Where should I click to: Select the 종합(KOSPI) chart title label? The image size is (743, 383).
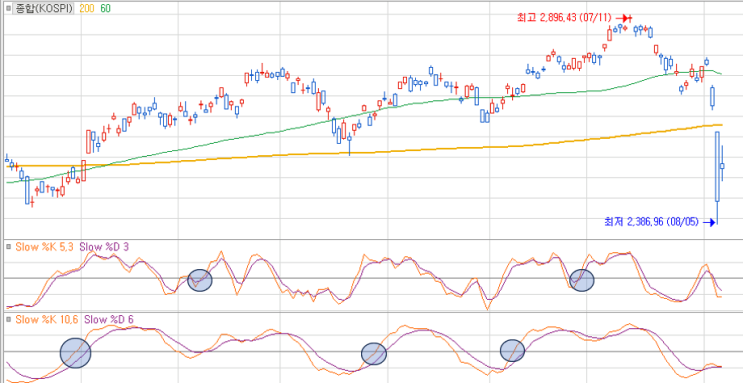coord(43,9)
